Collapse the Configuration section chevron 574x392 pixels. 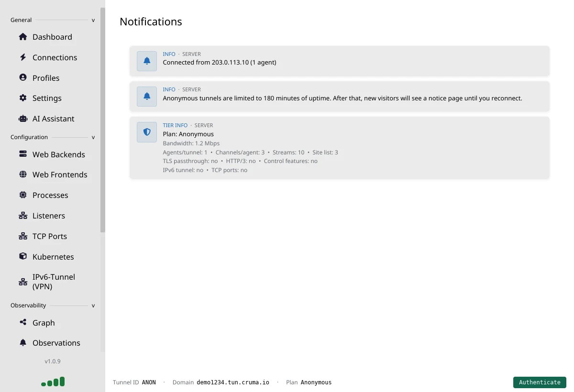coord(93,137)
